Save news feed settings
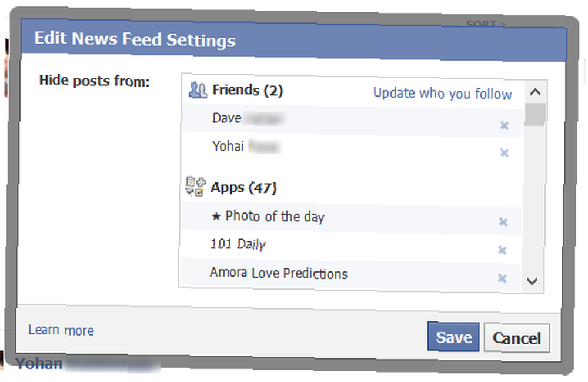The image size is (588, 382). coord(453,337)
